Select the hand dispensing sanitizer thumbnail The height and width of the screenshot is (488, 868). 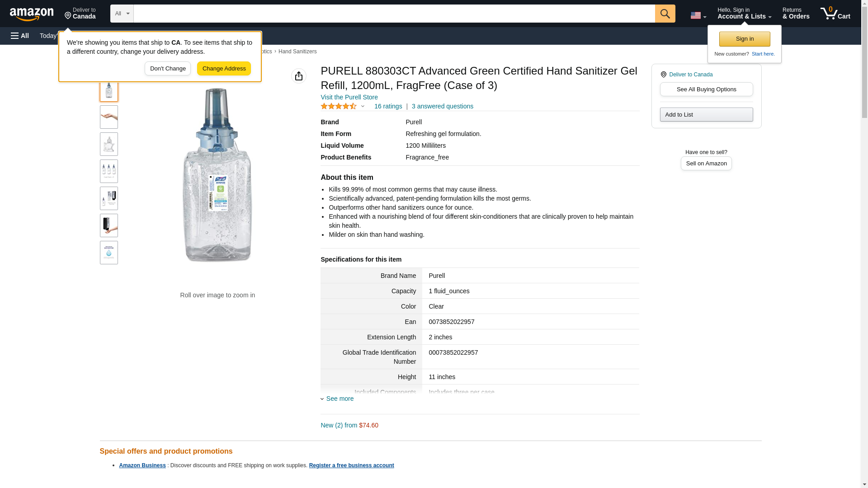pos(108,225)
